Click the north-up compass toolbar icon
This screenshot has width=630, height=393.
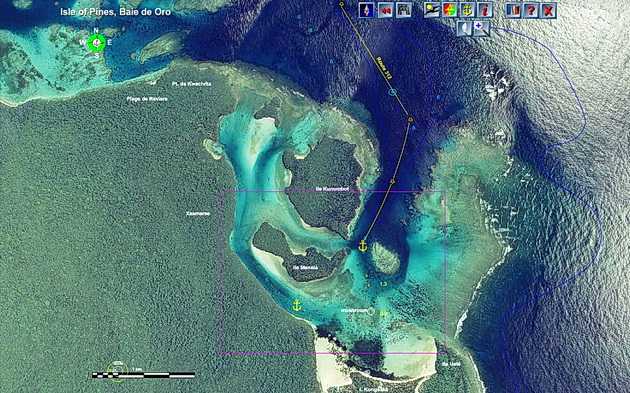pyautogui.click(x=366, y=10)
